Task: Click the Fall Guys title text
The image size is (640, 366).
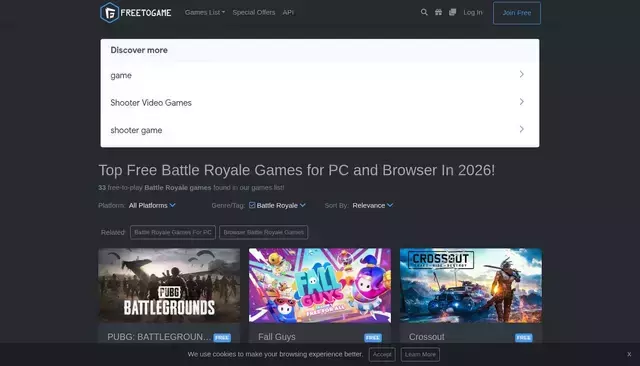Action: [x=277, y=337]
